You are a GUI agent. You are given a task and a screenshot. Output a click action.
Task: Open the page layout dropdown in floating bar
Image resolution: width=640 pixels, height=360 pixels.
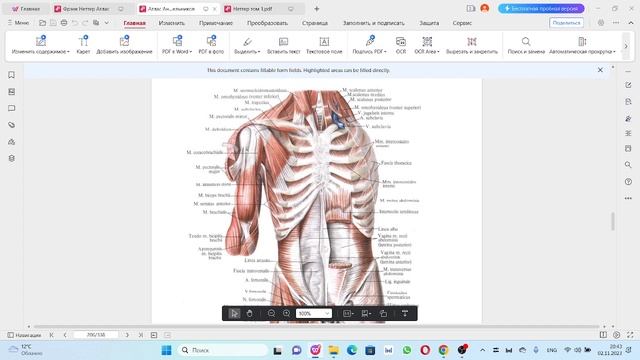point(366,313)
